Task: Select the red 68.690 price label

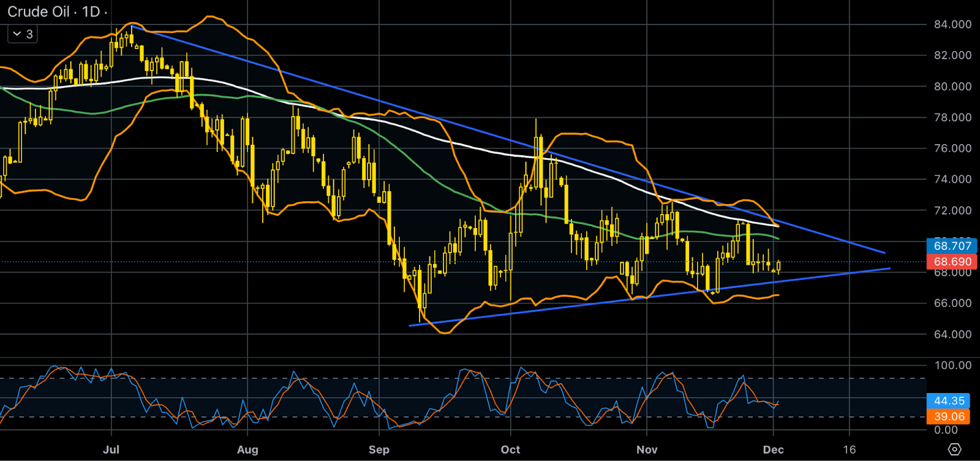Action: click(x=952, y=261)
